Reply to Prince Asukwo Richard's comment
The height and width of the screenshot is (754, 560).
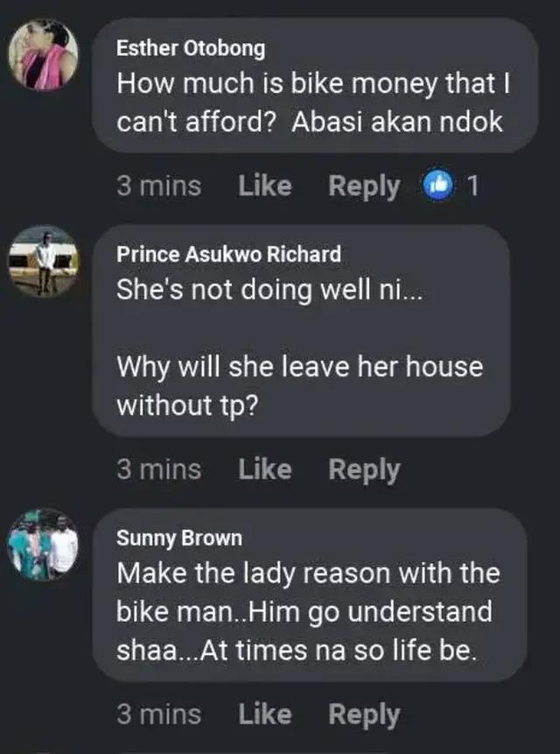pos(364,469)
